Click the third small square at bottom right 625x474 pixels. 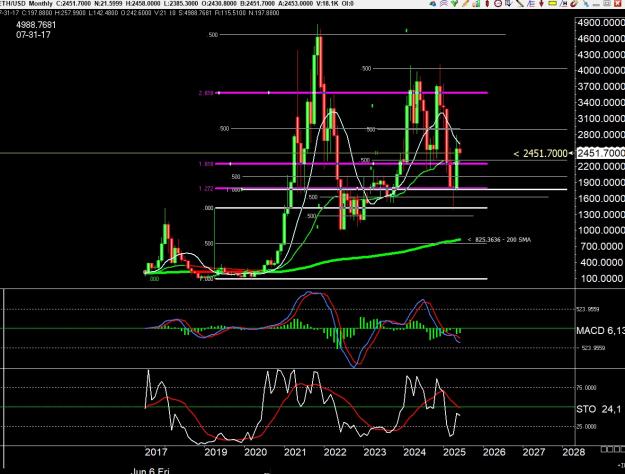tap(616, 450)
